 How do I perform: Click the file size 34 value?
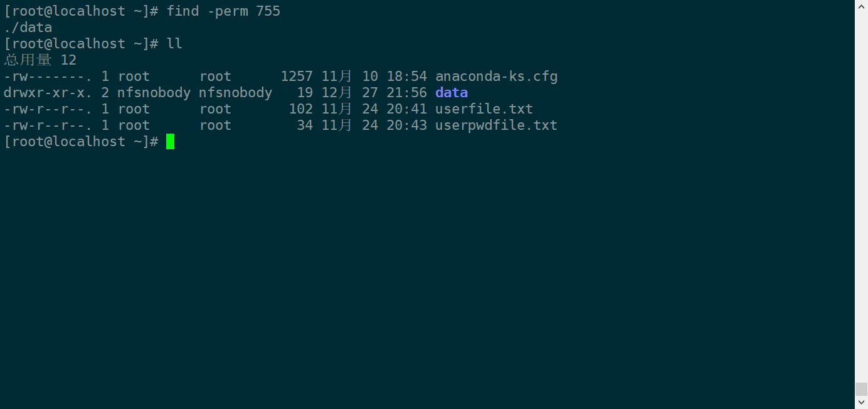305,125
